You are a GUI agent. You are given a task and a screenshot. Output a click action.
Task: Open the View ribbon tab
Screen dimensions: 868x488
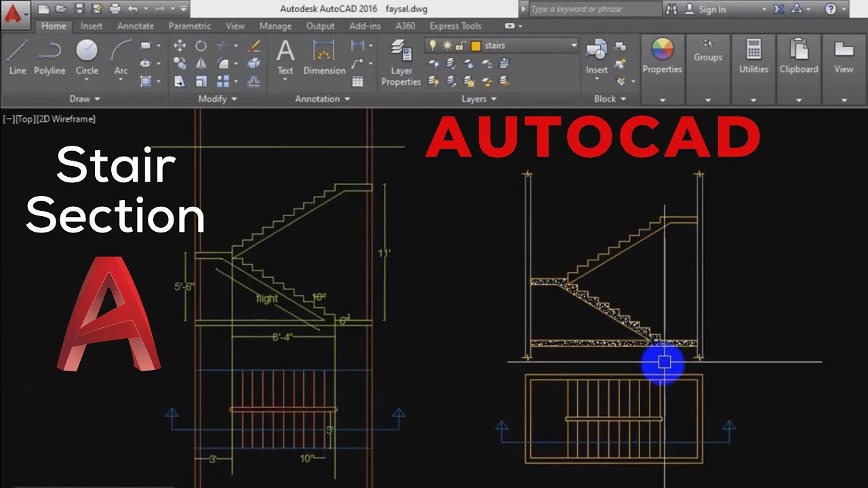(x=235, y=26)
